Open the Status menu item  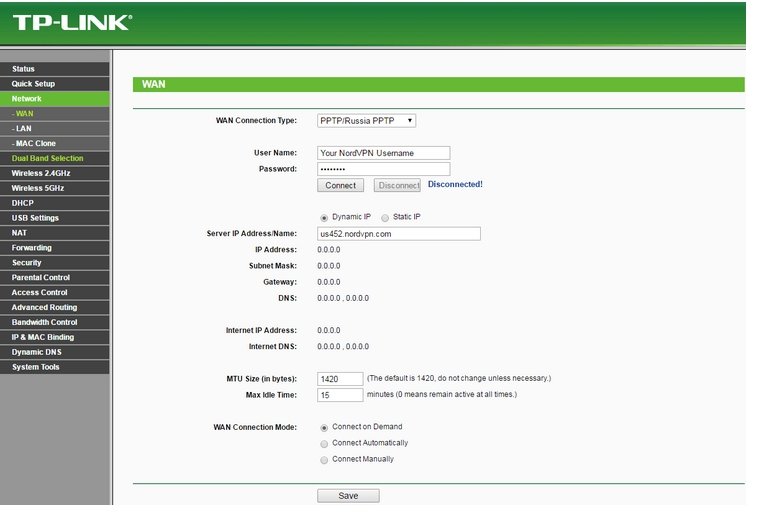[55, 69]
